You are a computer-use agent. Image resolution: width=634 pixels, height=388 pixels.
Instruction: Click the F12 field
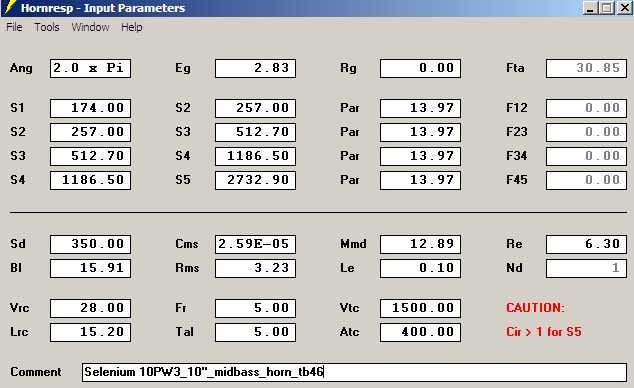click(x=586, y=108)
